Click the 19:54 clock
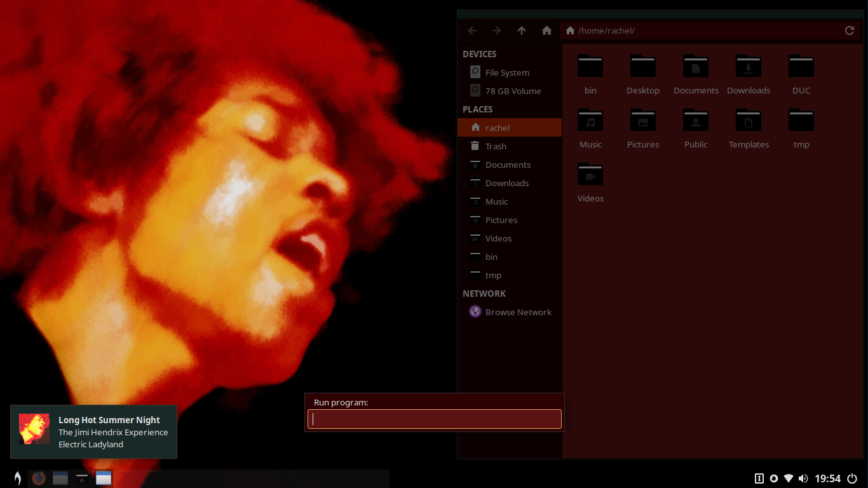 click(828, 478)
